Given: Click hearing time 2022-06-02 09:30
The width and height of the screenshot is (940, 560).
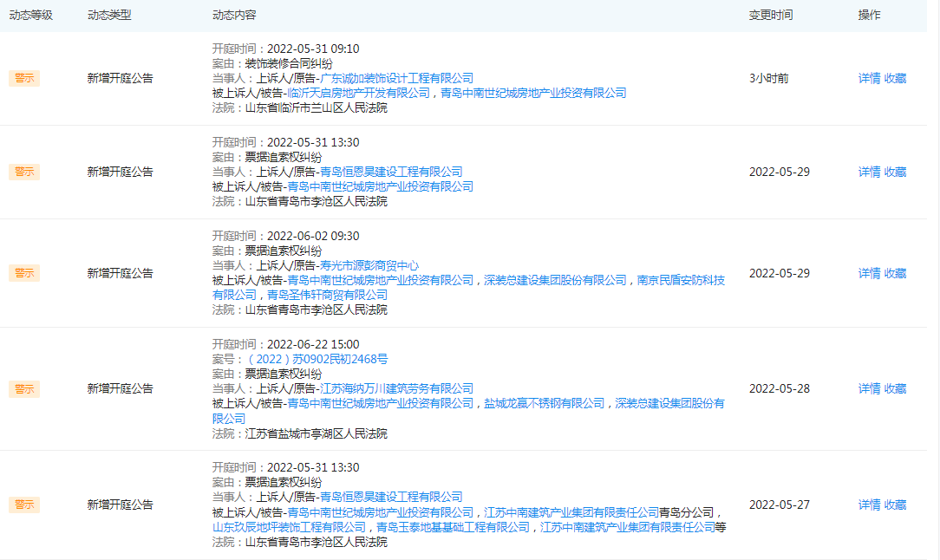Looking at the screenshot, I should point(313,236).
